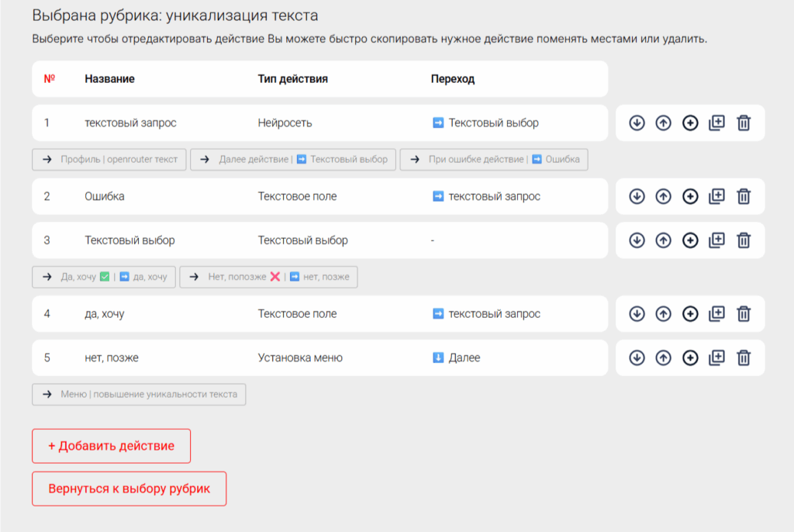The width and height of the screenshot is (794, 532).
Task: Move 'да, хочу' action up
Action: (663, 314)
